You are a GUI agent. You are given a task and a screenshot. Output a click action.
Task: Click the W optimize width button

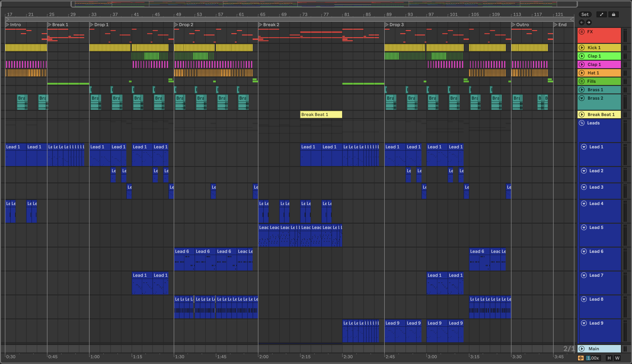617,358
